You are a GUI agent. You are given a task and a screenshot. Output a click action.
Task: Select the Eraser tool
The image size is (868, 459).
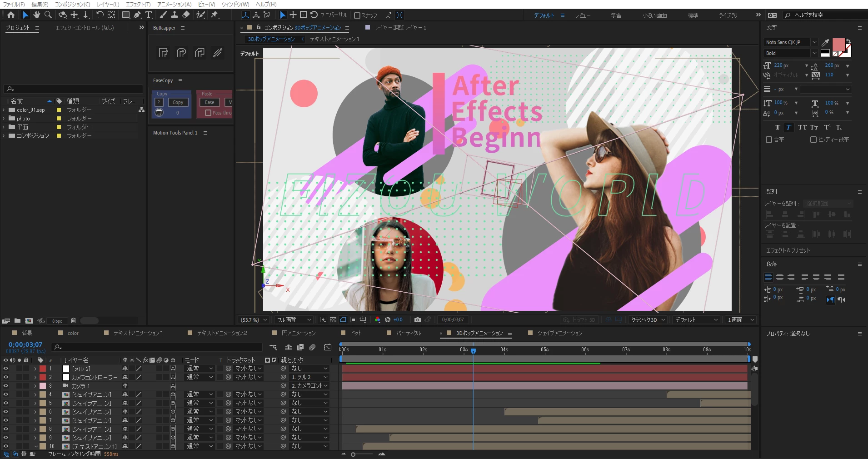(x=186, y=15)
